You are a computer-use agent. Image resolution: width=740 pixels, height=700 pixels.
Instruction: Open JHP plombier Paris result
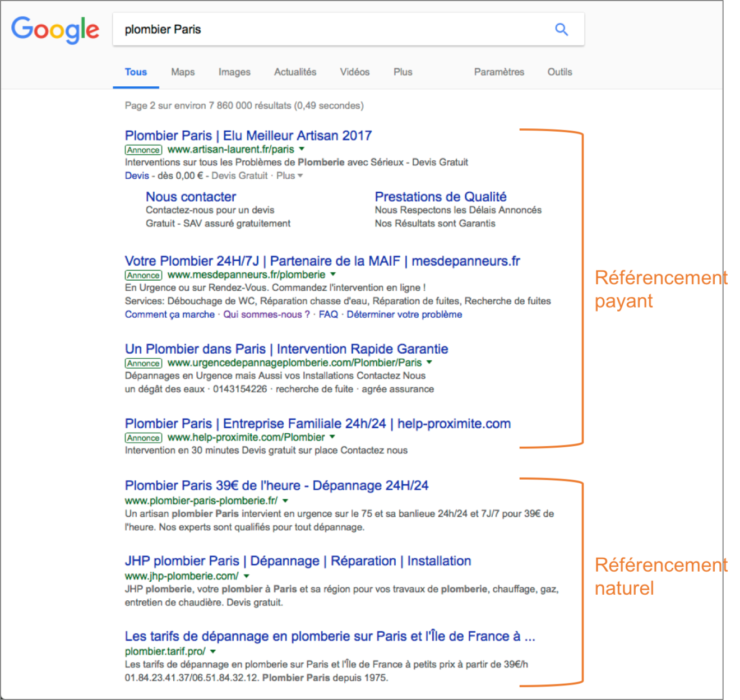tap(298, 561)
